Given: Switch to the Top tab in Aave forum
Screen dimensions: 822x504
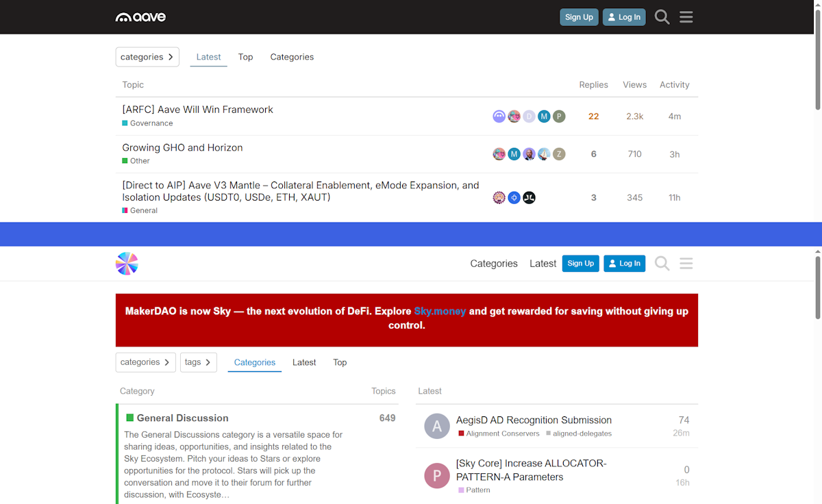Looking at the screenshot, I should pos(246,57).
